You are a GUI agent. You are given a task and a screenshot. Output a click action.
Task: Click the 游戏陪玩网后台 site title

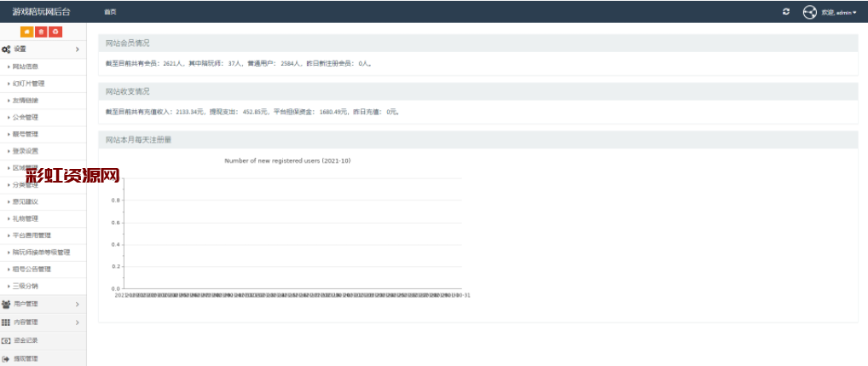pyautogui.click(x=42, y=12)
